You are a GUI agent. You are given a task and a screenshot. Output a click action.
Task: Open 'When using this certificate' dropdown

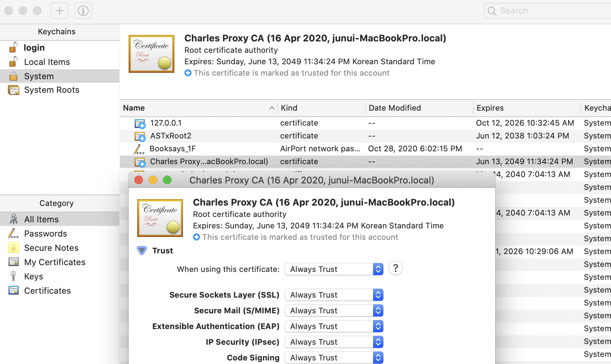pos(334,269)
